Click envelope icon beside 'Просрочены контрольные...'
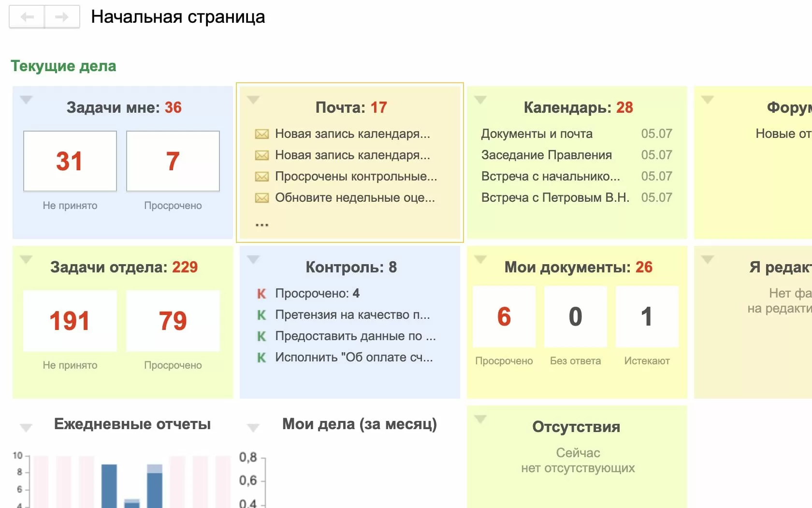The height and width of the screenshot is (508, 812). pyautogui.click(x=262, y=177)
